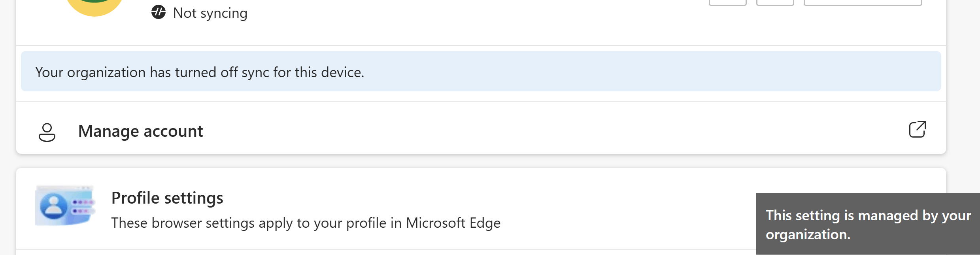Click the Profile settings heading

click(x=167, y=198)
